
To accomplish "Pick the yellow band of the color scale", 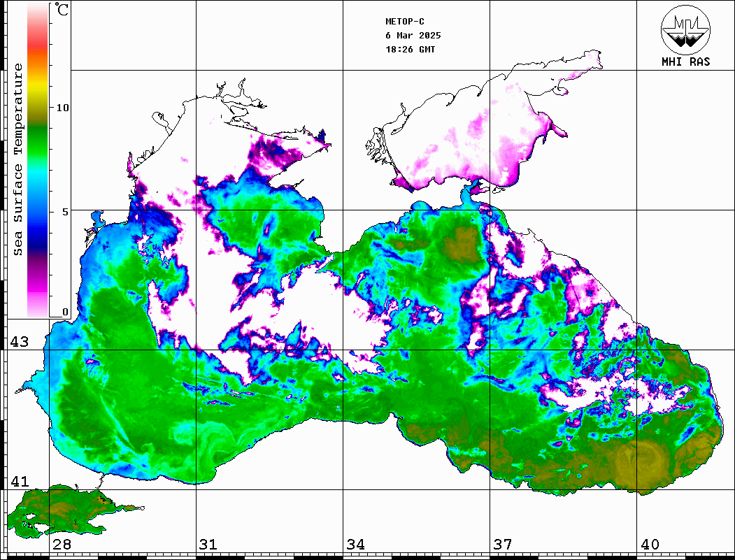I will pos(38,87).
